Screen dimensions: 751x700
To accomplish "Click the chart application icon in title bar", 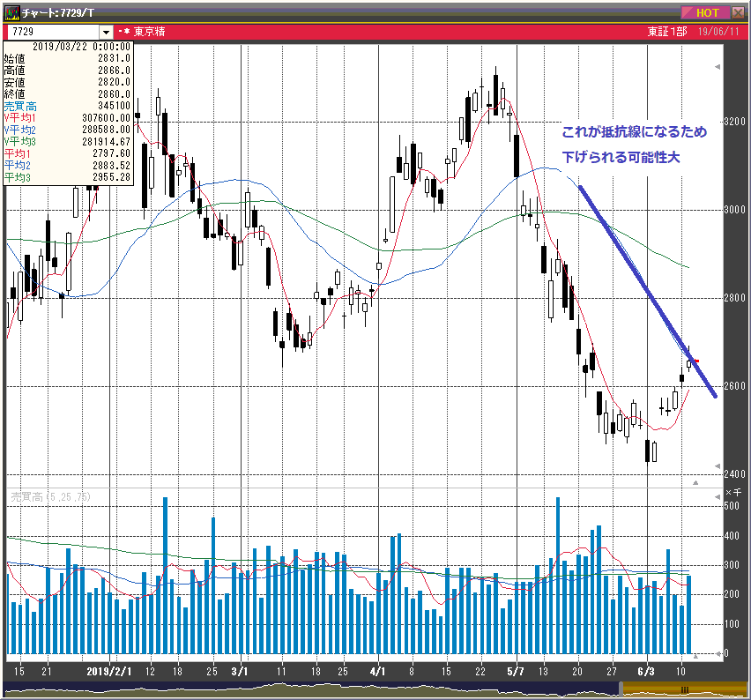I will click(12, 12).
